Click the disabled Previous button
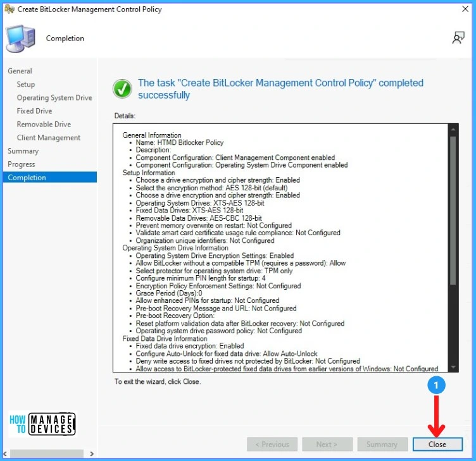The height and width of the screenshot is (461, 476). point(272,445)
